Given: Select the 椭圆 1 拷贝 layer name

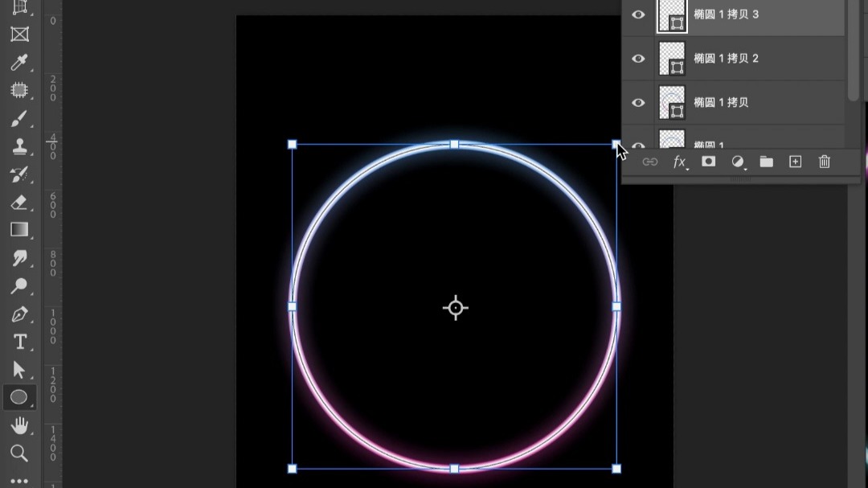Looking at the screenshot, I should pyautogui.click(x=721, y=102).
